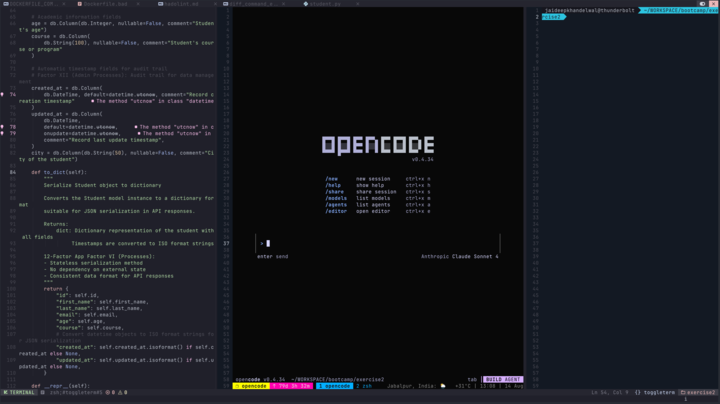Click the toggleterm filetype indicator
This screenshot has height=404, width=720.
point(655,393)
